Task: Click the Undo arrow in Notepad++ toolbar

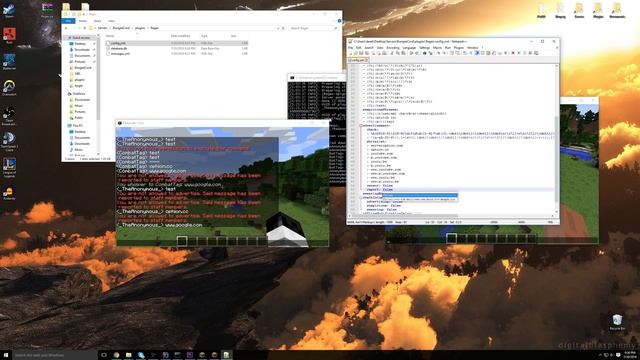Action: pos(411,53)
